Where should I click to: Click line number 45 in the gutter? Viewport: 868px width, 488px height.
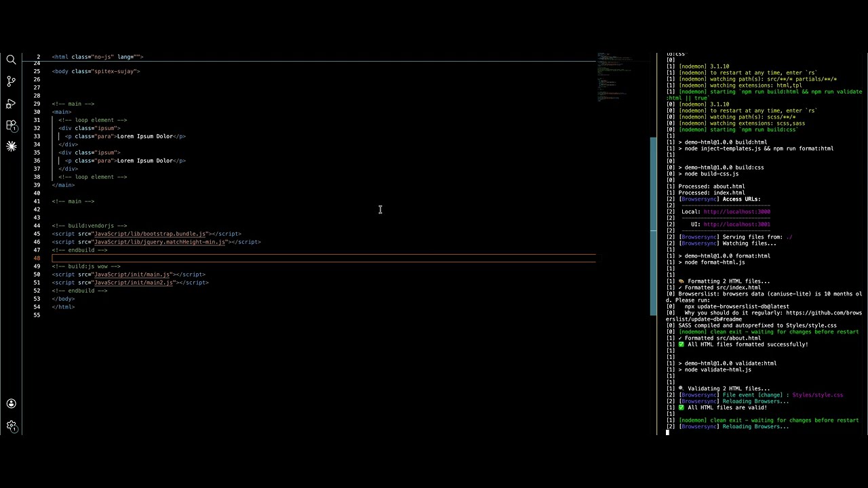click(37, 234)
